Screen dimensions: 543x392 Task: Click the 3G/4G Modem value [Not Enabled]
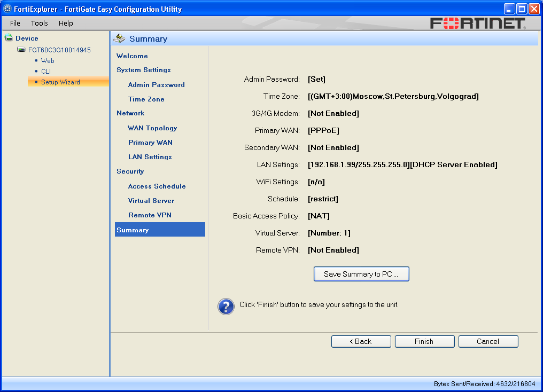point(333,113)
